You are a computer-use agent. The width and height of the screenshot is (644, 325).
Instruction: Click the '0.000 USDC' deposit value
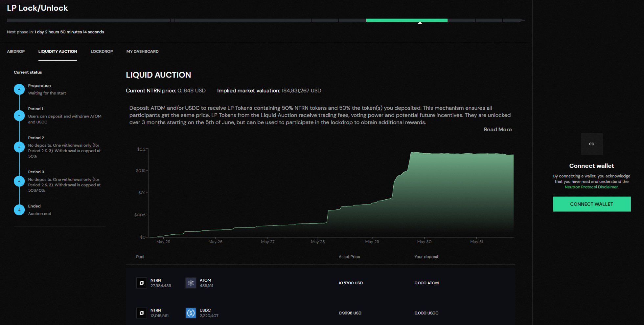click(x=426, y=313)
